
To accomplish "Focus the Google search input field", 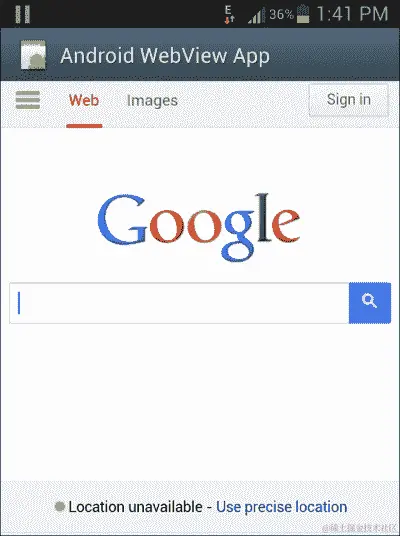I will tap(179, 303).
